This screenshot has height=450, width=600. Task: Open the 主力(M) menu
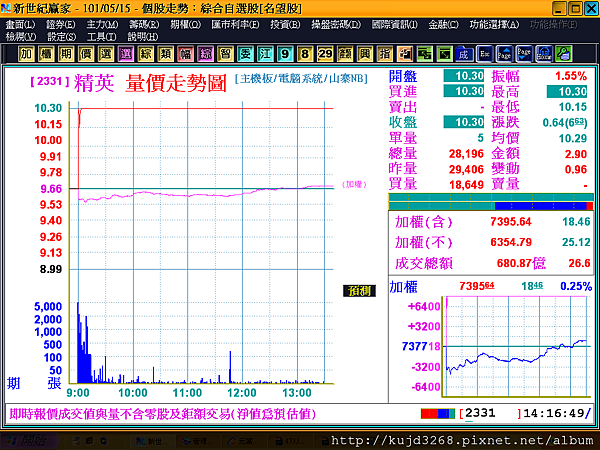tap(102, 24)
